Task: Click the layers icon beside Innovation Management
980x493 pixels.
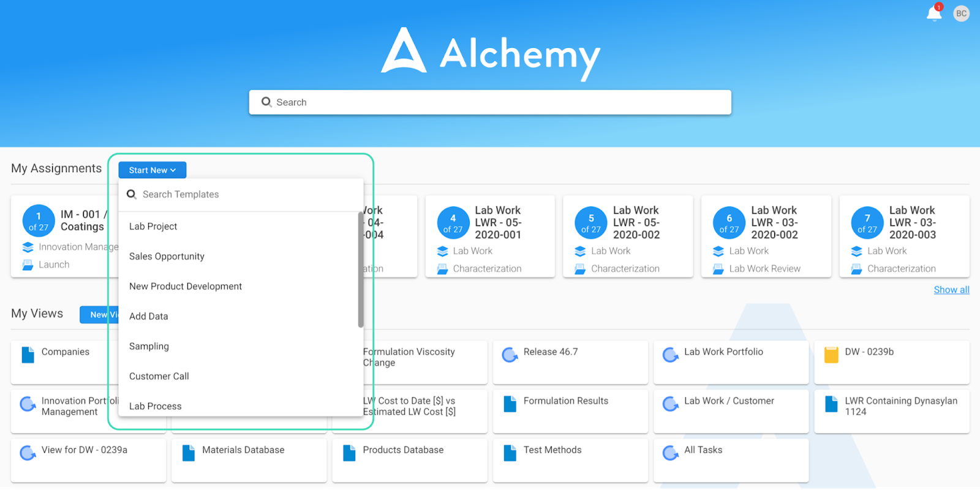Action: (28, 247)
